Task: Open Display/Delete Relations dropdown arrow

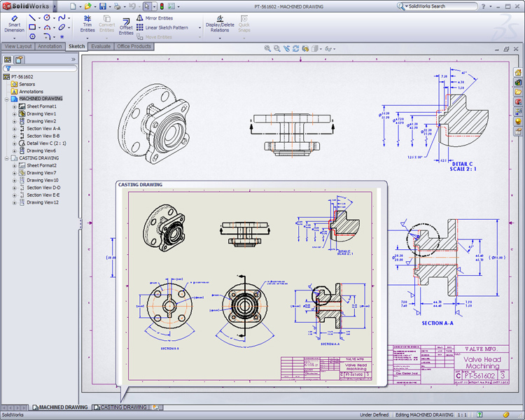Action: tap(220, 38)
